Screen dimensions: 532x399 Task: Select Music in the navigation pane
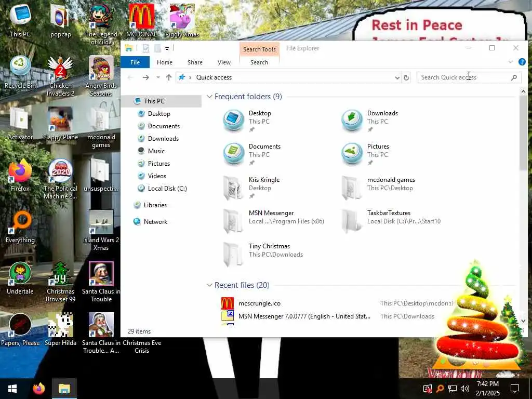[x=156, y=151]
